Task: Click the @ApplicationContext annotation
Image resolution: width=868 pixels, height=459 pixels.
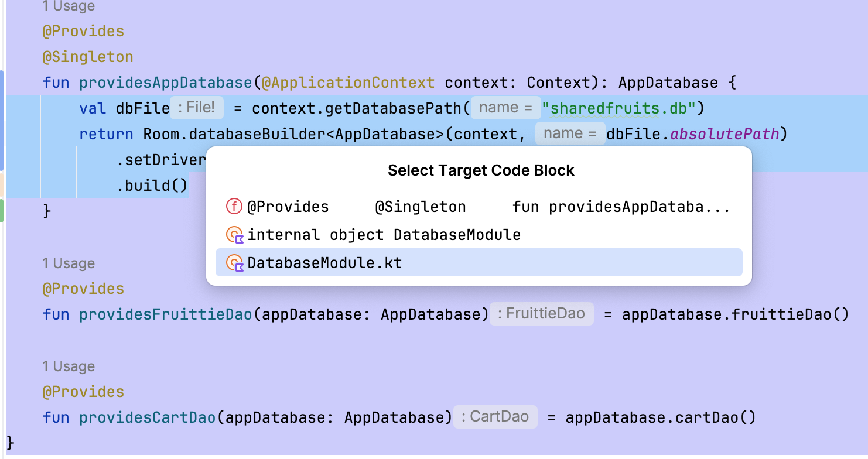Action: pos(348,83)
